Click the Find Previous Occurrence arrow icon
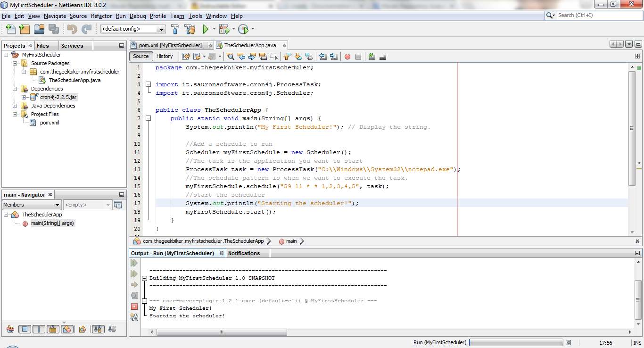The width and height of the screenshot is (644, 348). click(x=241, y=57)
